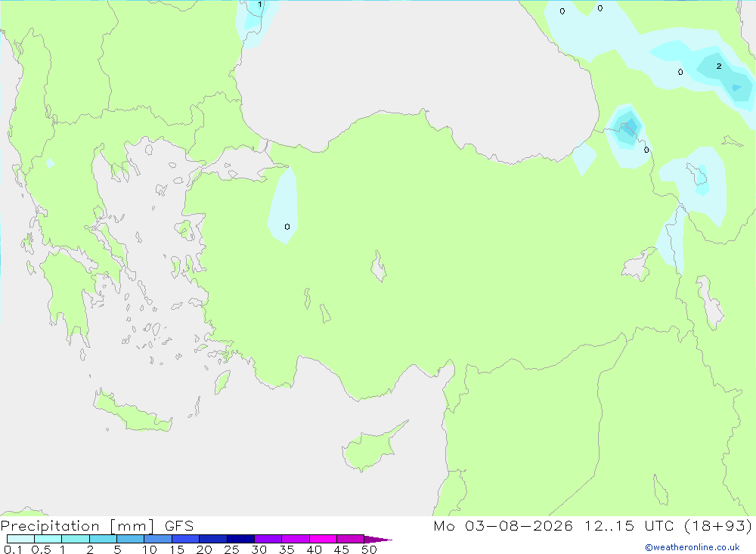
Task: Click the 0.1–0.5 mm palest legend swatch
Action: pyautogui.click(x=20, y=539)
